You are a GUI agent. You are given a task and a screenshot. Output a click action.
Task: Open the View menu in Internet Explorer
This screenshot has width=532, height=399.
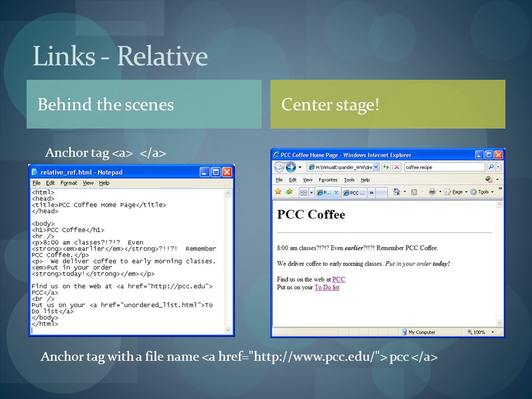pos(308,180)
